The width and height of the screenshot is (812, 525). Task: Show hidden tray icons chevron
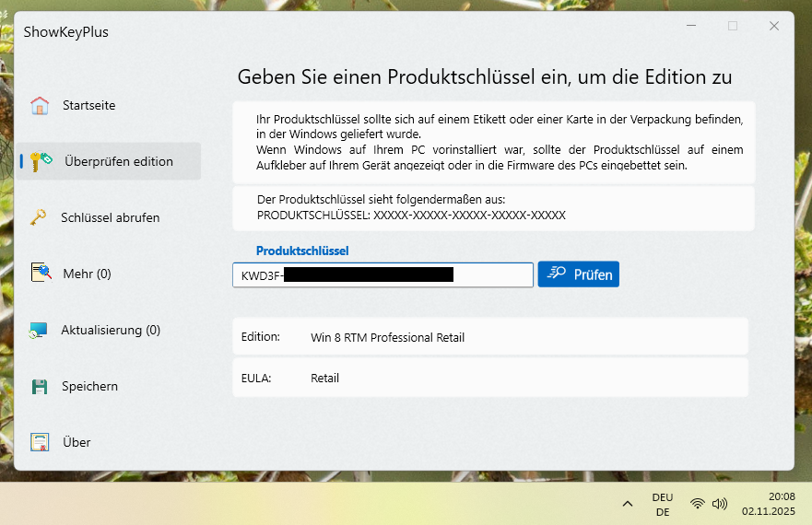[628, 504]
